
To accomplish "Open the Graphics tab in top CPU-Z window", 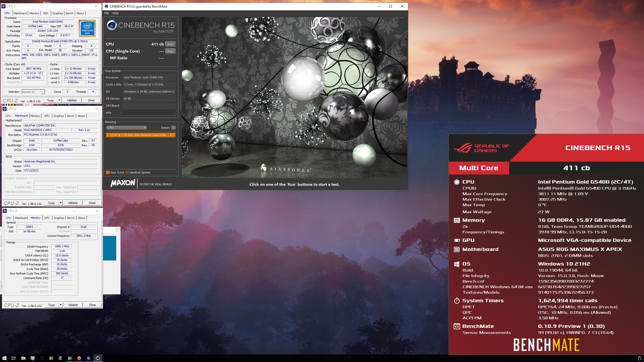I will coord(58,13).
